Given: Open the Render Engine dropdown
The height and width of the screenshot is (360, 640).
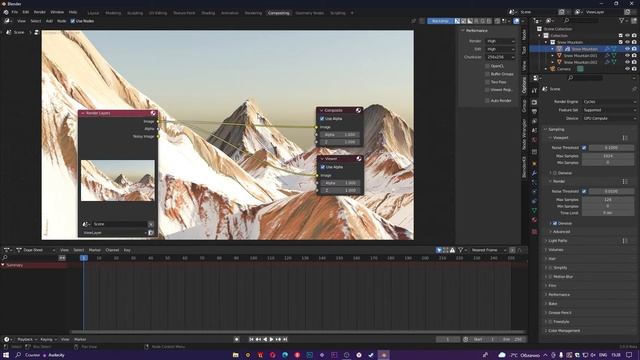Looking at the screenshot, I should (x=609, y=102).
